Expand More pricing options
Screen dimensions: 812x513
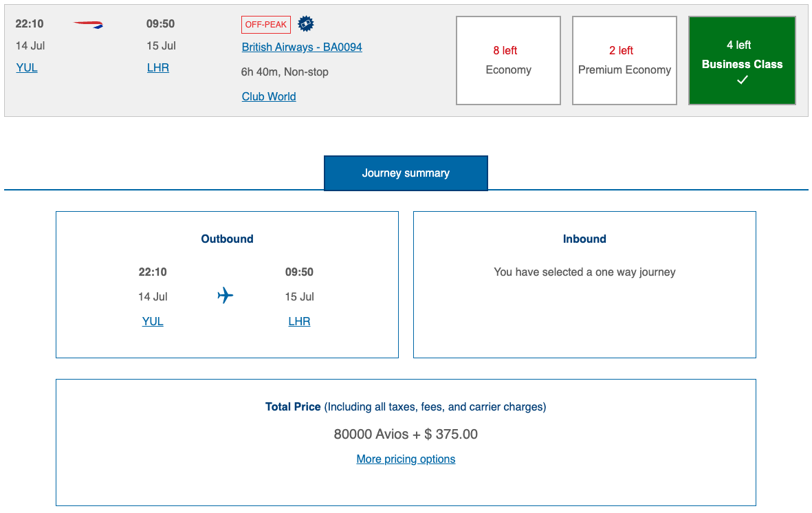pyautogui.click(x=406, y=459)
